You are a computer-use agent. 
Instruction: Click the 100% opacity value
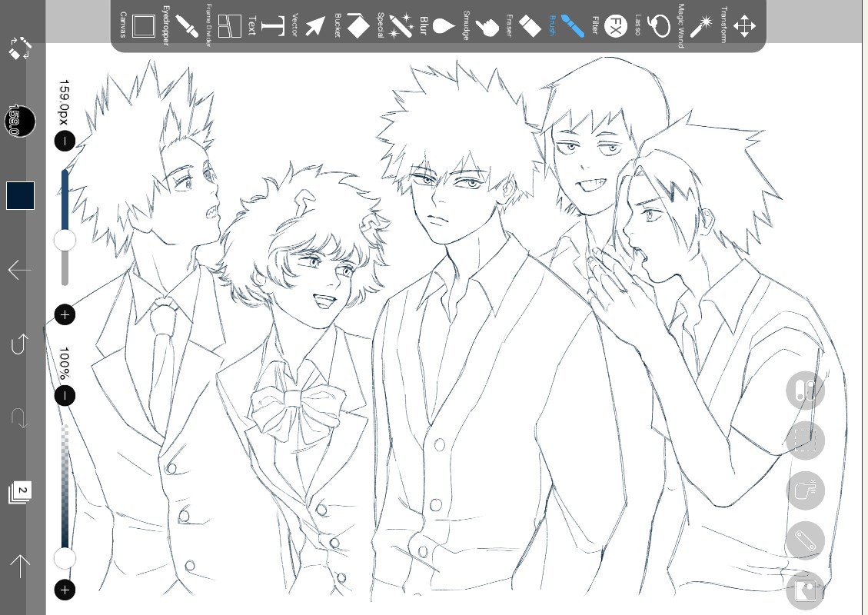(65, 363)
